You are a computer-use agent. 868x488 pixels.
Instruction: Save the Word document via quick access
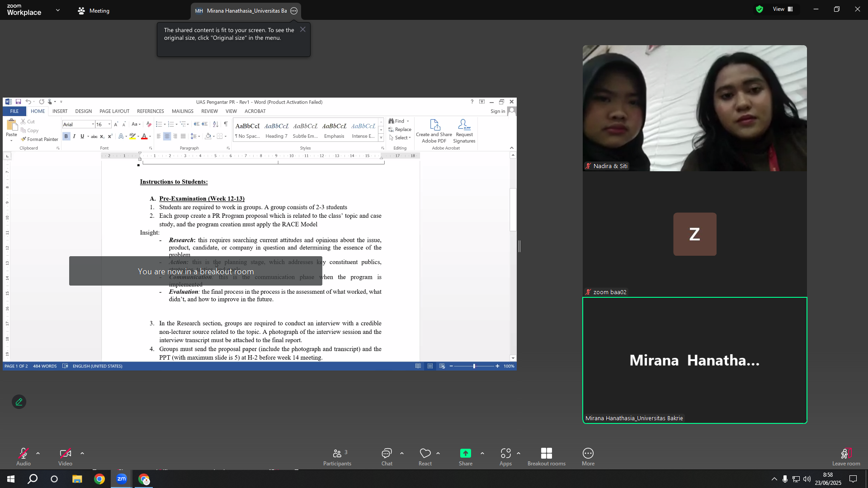[x=18, y=102]
